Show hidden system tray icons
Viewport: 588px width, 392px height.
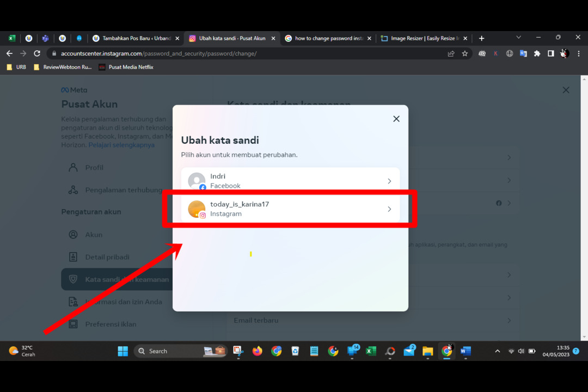pyautogui.click(x=497, y=351)
